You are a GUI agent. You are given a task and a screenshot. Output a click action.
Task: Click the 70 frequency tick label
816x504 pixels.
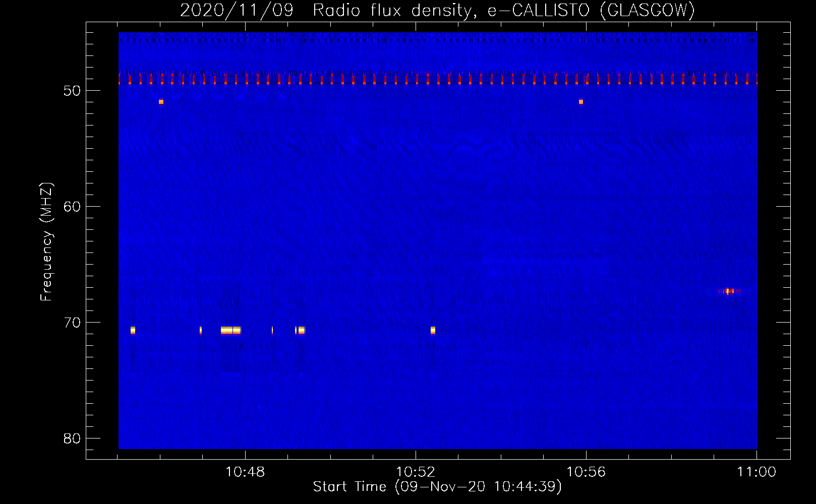coord(72,323)
